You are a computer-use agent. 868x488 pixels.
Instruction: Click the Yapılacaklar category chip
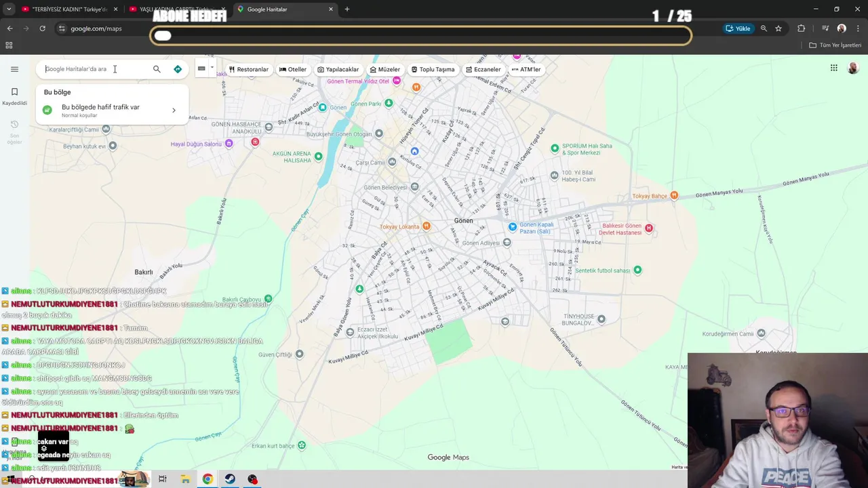click(x=338, y=69)
